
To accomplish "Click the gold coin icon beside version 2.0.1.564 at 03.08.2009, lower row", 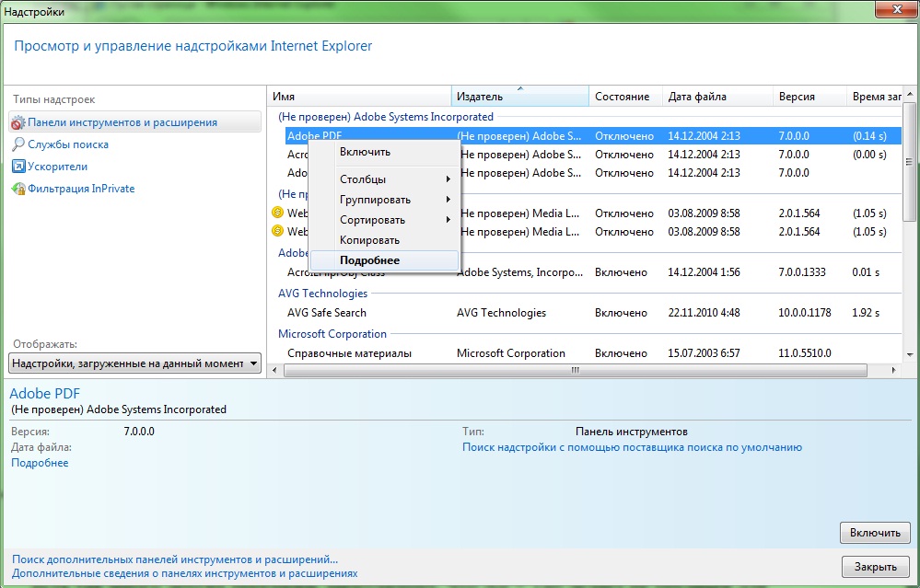I will click(x=277, y=231).
